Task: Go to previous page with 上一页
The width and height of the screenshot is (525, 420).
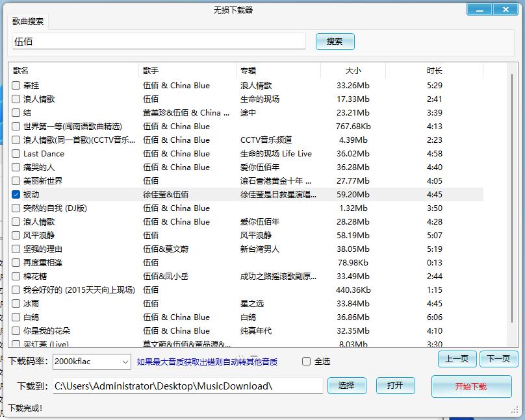Action: click(457, 358)
